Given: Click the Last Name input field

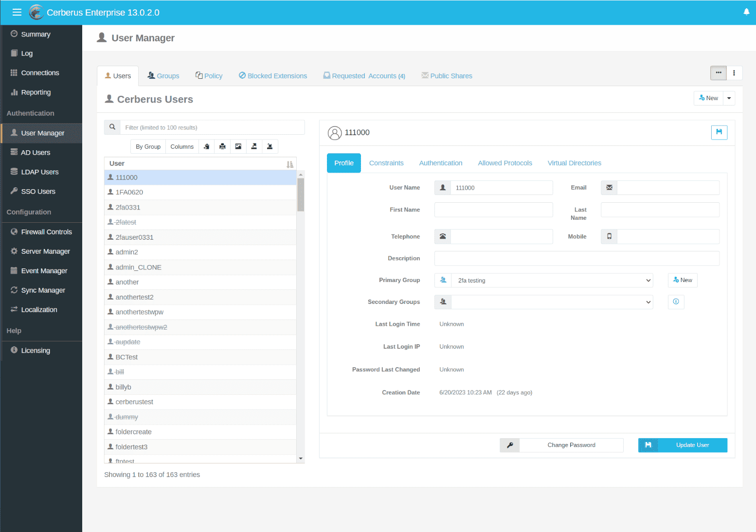Looking at the screenshot, I should [x=660, y=210].
